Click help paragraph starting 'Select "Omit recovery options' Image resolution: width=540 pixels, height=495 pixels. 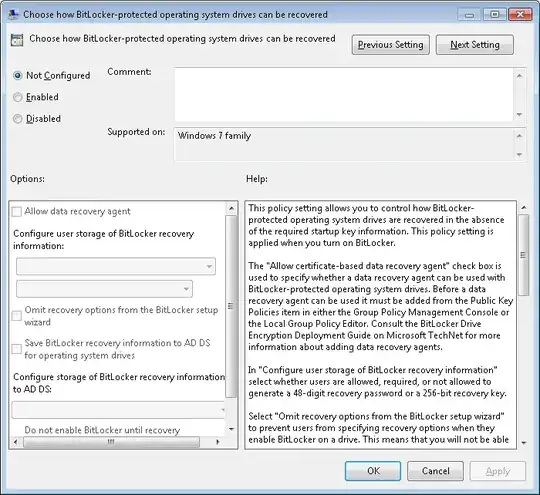378,428
